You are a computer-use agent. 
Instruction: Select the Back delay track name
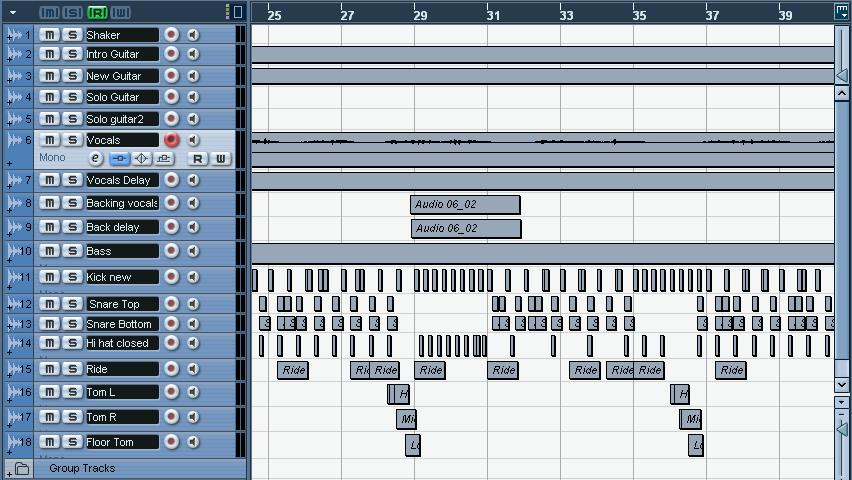pos(122,227)
